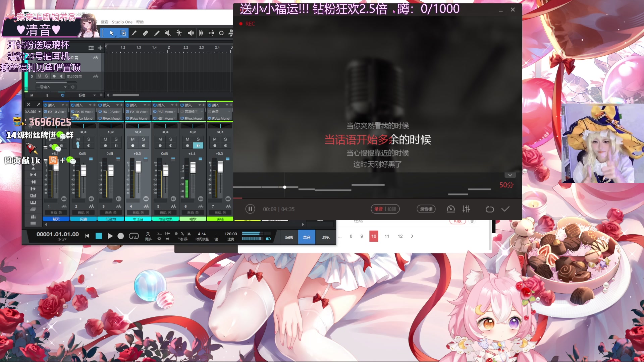Show keyboard icon in mixer sidebar

click(33, 202)
